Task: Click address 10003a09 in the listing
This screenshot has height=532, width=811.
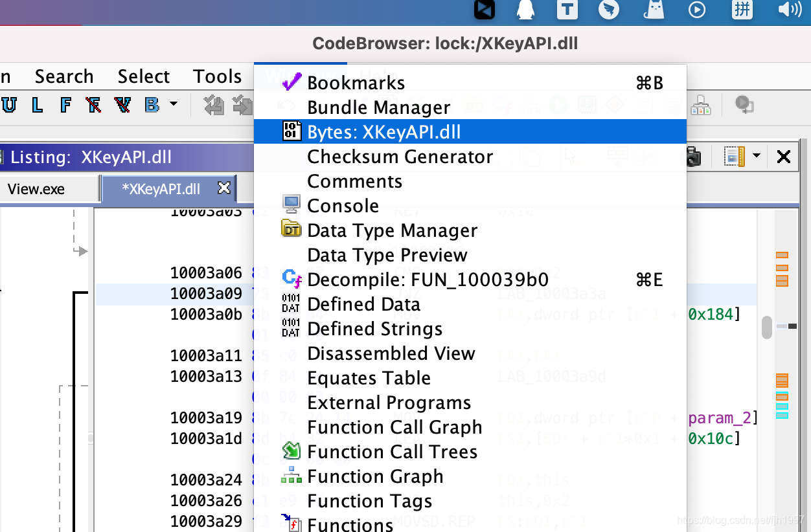Action: point(206,294)
